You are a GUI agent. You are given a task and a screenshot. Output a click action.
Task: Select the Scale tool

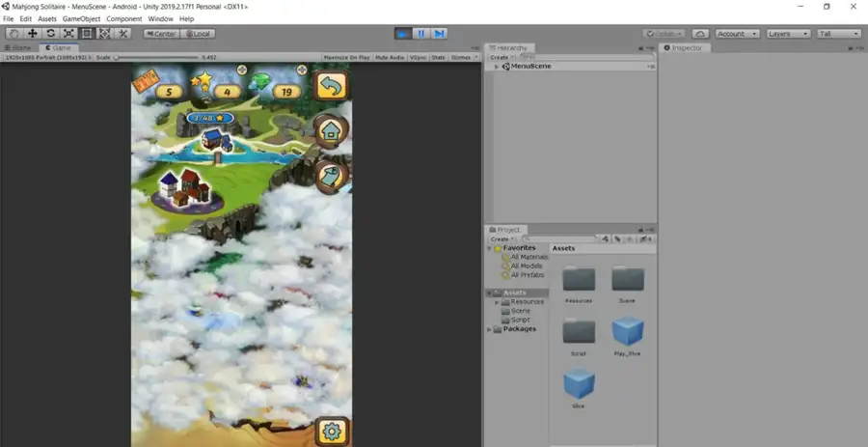coord(68,34)
